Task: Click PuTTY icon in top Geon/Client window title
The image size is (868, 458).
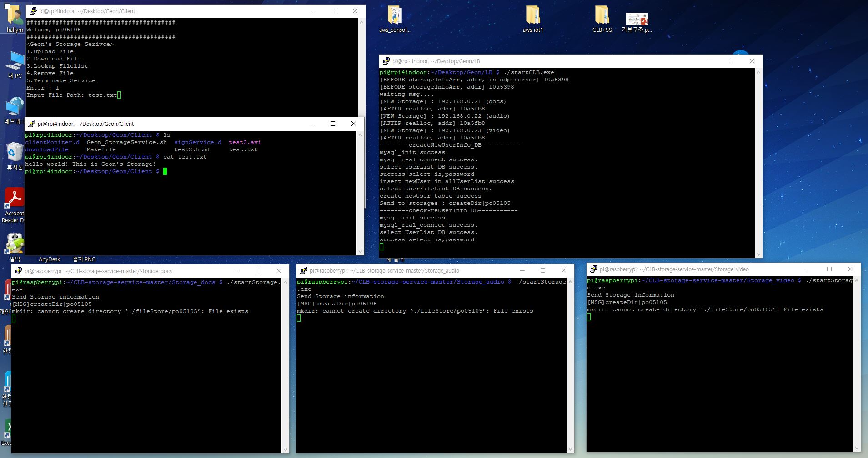Action: (33, 11)
